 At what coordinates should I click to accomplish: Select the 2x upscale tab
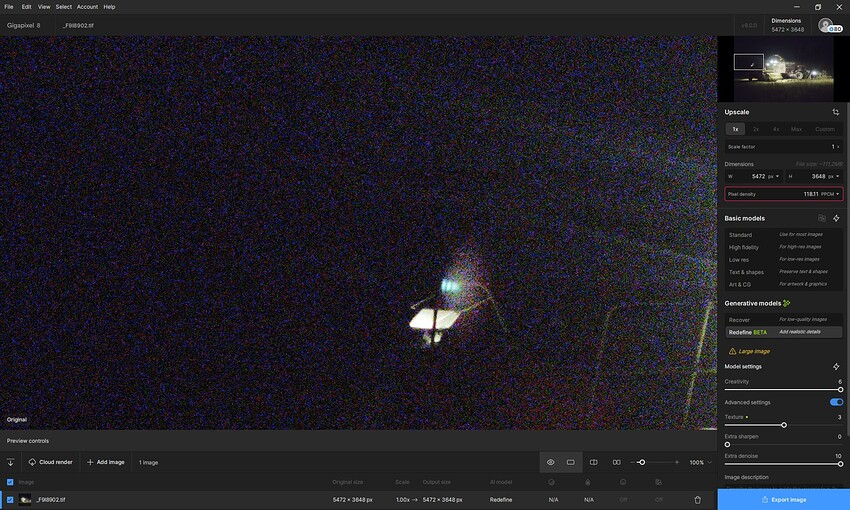point(756,129)
